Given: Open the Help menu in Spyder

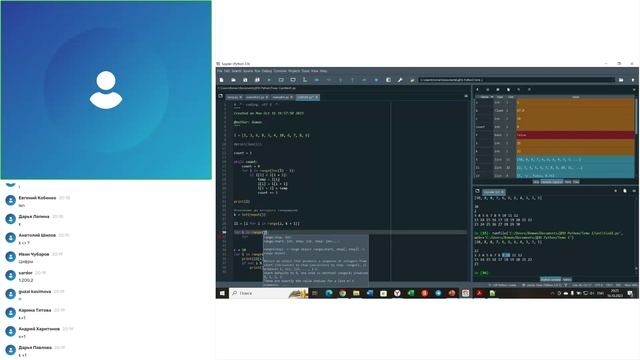Looking at the screenshot, I should (324, 71).
